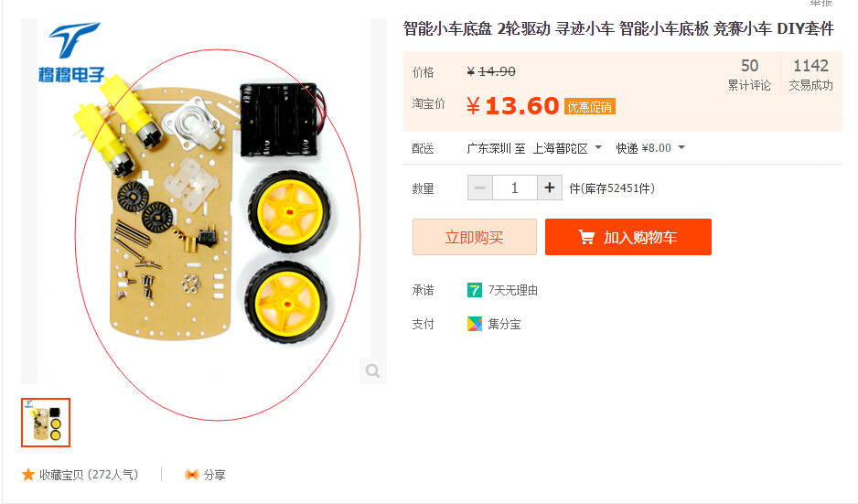Open the 50 累计评论 reviews count
The height and width of the screenshot is (504, 858).
click(749, 75)
